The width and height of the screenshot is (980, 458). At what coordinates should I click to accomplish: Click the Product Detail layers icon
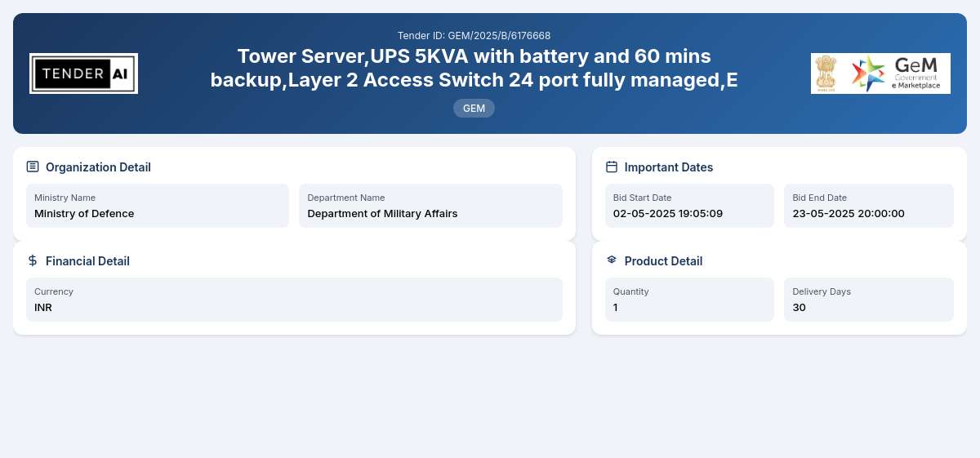pos(612,260)
